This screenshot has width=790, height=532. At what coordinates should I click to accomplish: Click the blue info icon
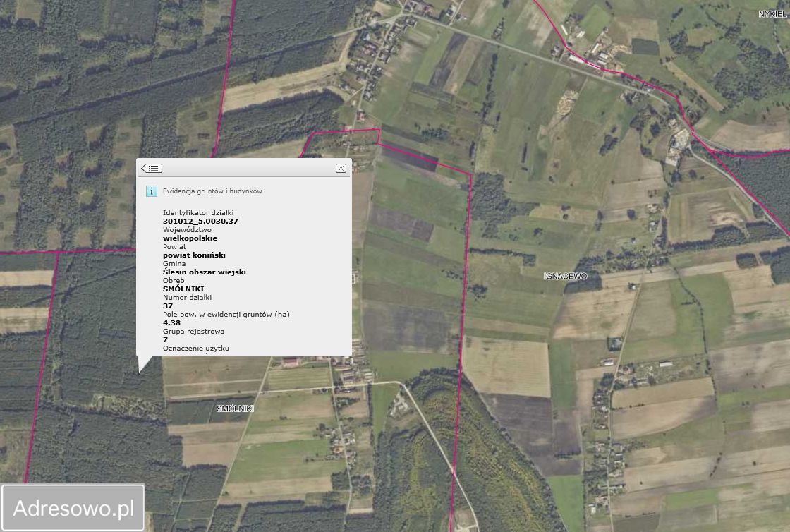pyautogui.click(x=151, y=191)
